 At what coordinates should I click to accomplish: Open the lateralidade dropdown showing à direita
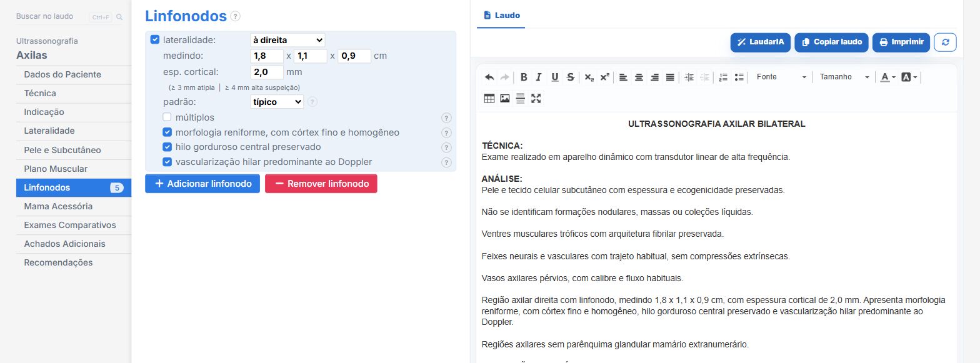point(287,40)
